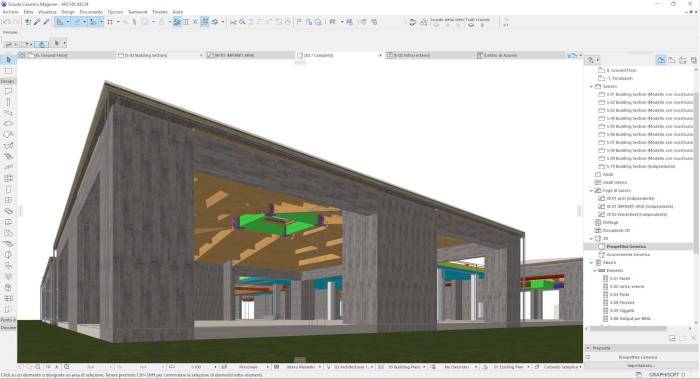Select Assonometria Generica in Navigator tree
This screenshot has width=700, height=379.
pyautogui.click(x=628, y=254)
